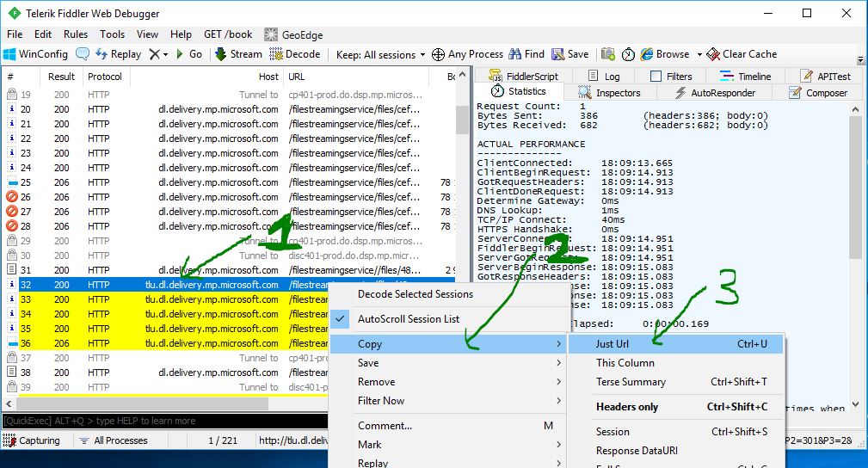Screen dimensions: 868x468
Task: Click the timer stopwatch toolbar icon
Action: tap(628, 54)
